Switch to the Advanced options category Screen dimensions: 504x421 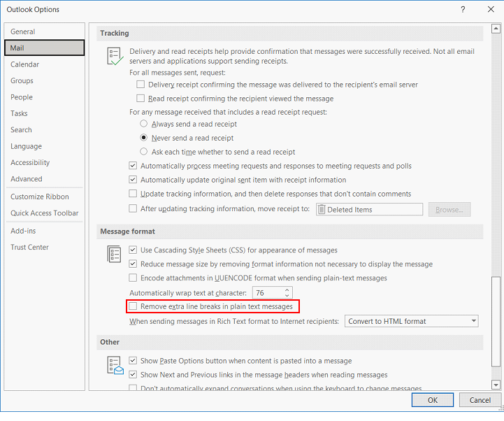tap(27, 179)
